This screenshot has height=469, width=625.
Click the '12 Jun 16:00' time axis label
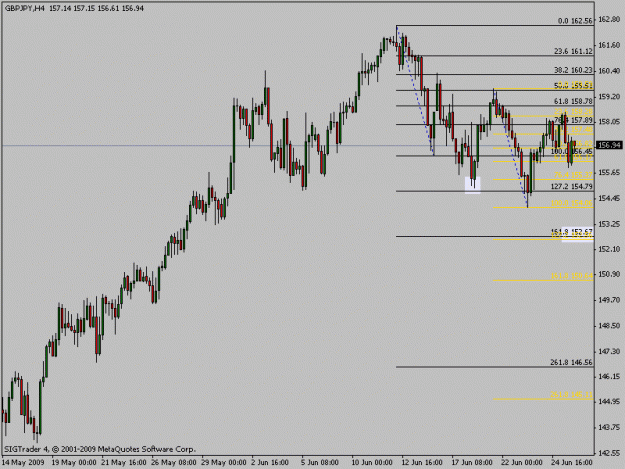pos(422,463)
